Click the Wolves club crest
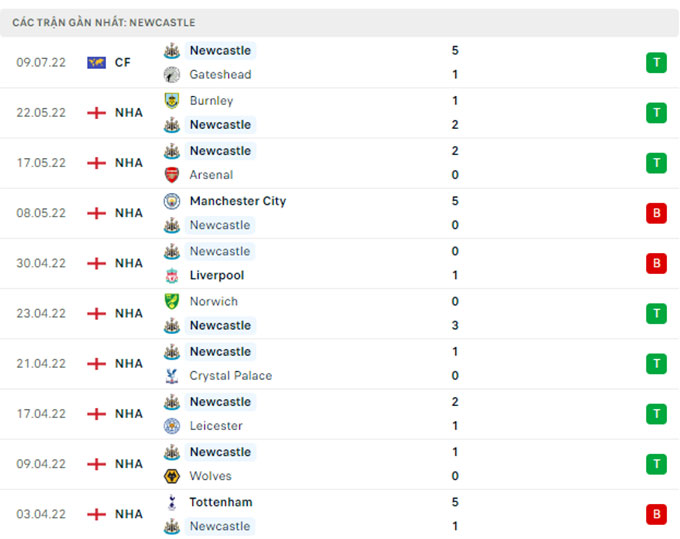 [172, 476]
